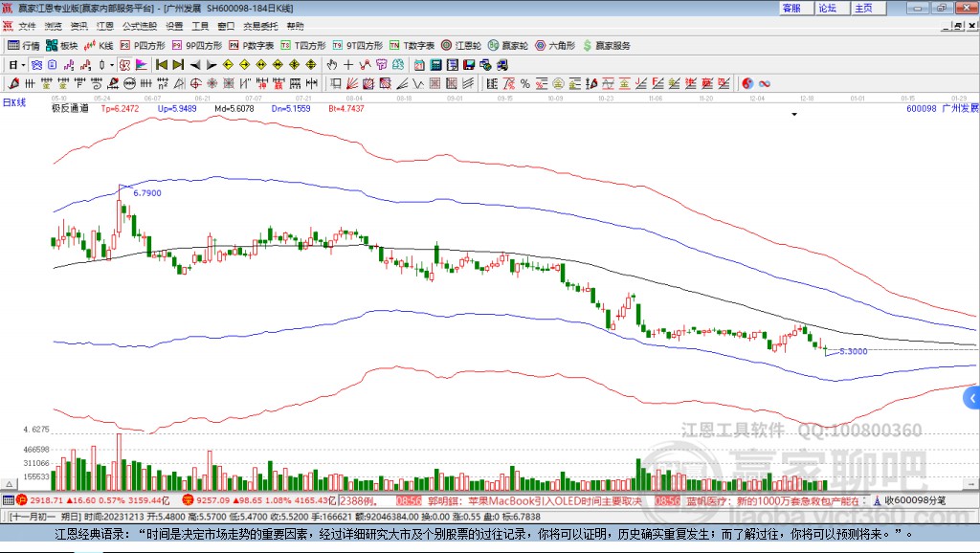Click the Dn=5.1559 value
Image resolution: width=980 pixels, height=553 pixels.
coord(291,108)
